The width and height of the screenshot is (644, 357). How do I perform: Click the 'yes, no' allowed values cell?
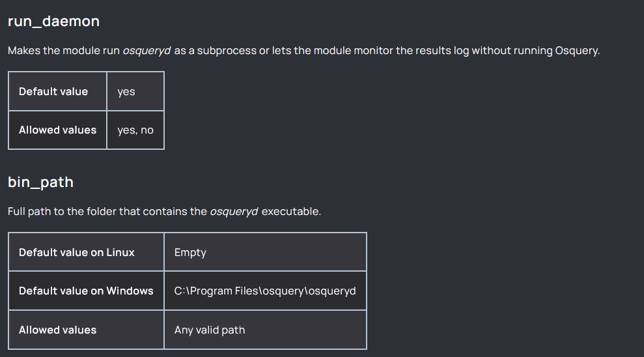(135, 130)
